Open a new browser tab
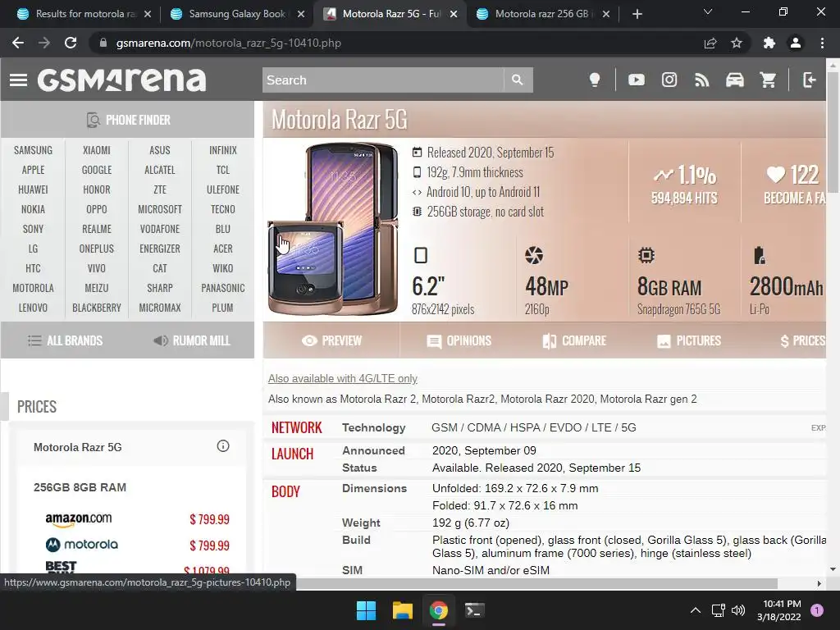Image resolution: width=840 pixels, height=630 pixels. click(x=637, y=14)
